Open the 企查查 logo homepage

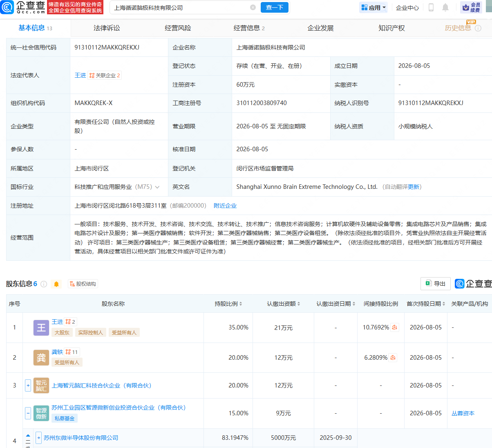pyautogui.click(x=23, y=7)
